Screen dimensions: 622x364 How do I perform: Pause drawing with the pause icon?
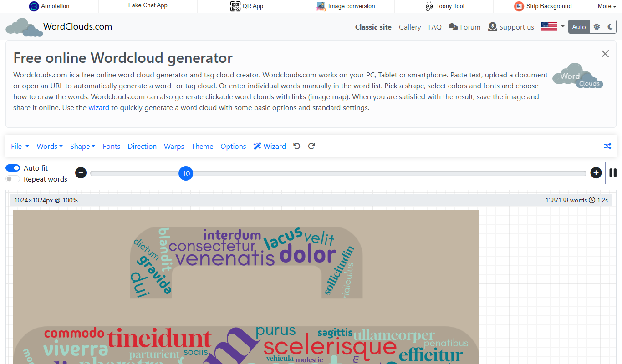click(613, 173)
